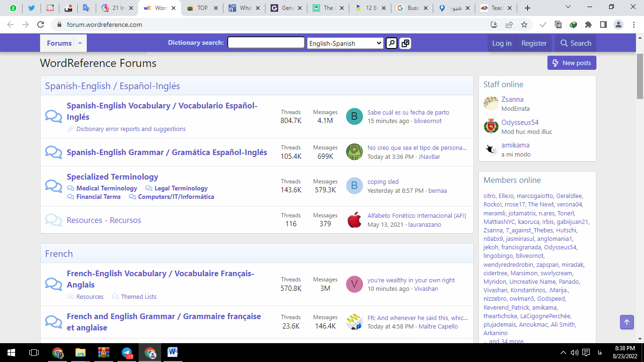Click the French and English Grammar bubble icon
The height and width of the screenshot is (362, 644).
[x=53, y=322]
